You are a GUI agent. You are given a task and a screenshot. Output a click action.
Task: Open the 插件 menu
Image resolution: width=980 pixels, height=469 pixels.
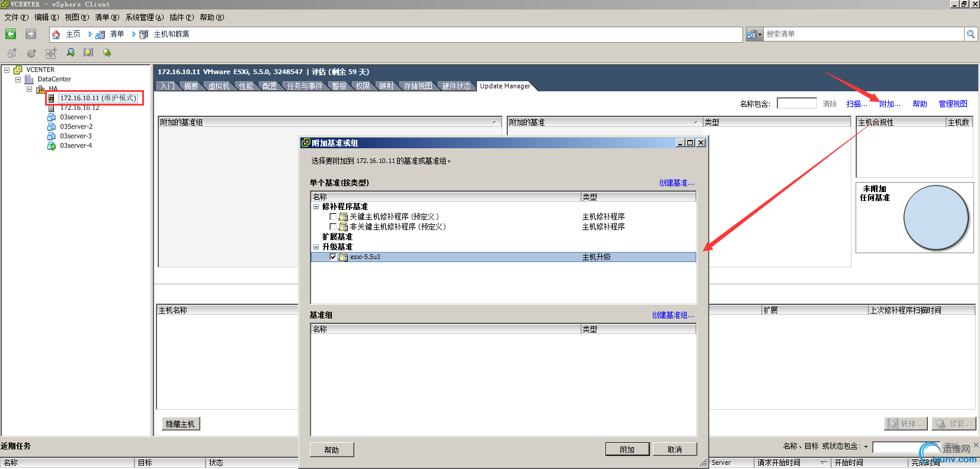tap(181, 18)
